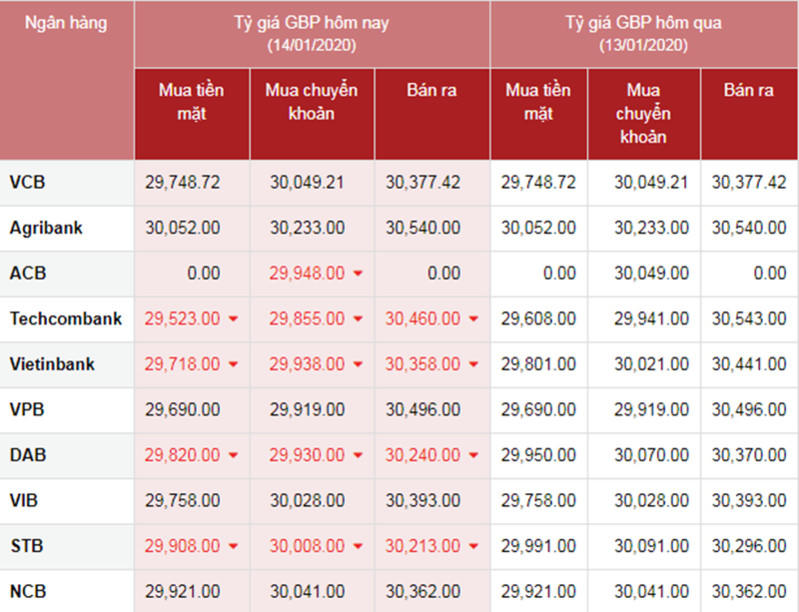This screenshot has height=612, width=799.
Task: Click down arrow next to Techcombank 29,523.00
Action: pos(233,320)
